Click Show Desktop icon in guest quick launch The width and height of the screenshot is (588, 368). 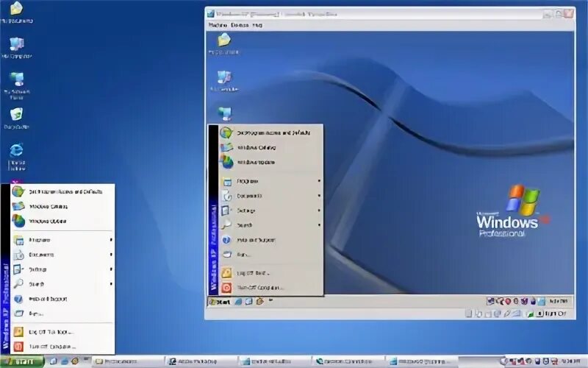[248, 302]
